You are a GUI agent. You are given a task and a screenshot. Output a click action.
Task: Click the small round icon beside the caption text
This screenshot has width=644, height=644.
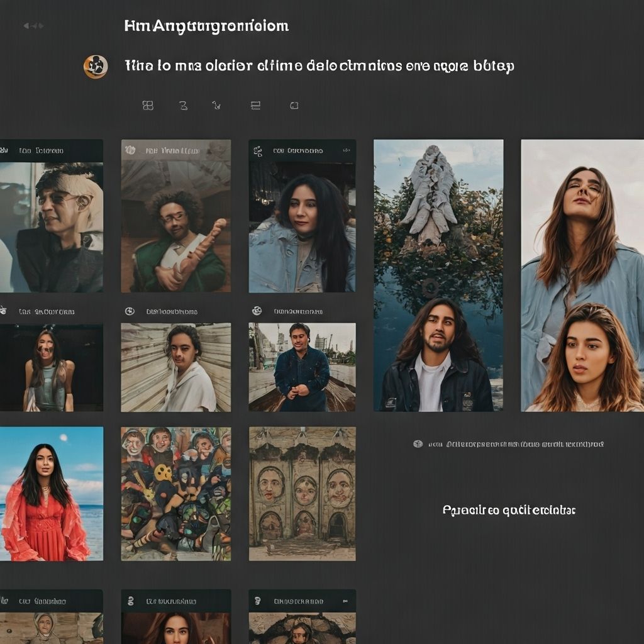click(418, 444)
